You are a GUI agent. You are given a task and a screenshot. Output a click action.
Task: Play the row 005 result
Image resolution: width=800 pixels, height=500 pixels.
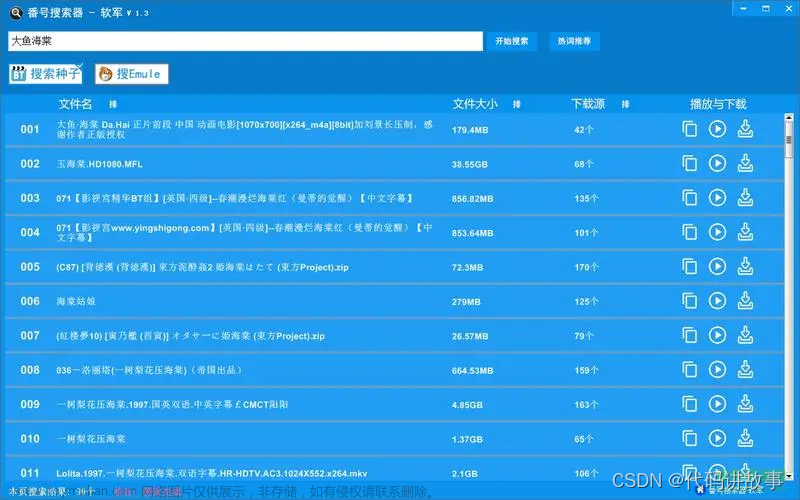tap(717, 266)
